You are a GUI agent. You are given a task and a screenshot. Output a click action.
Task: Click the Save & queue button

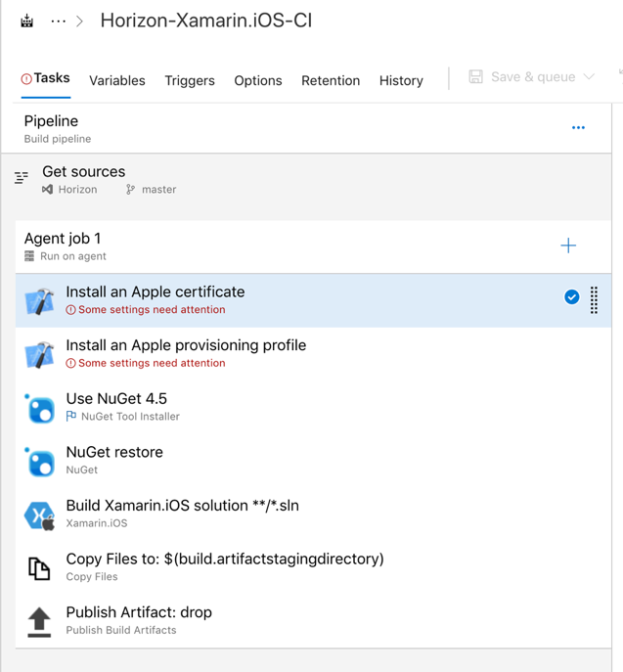click(532, 77)
